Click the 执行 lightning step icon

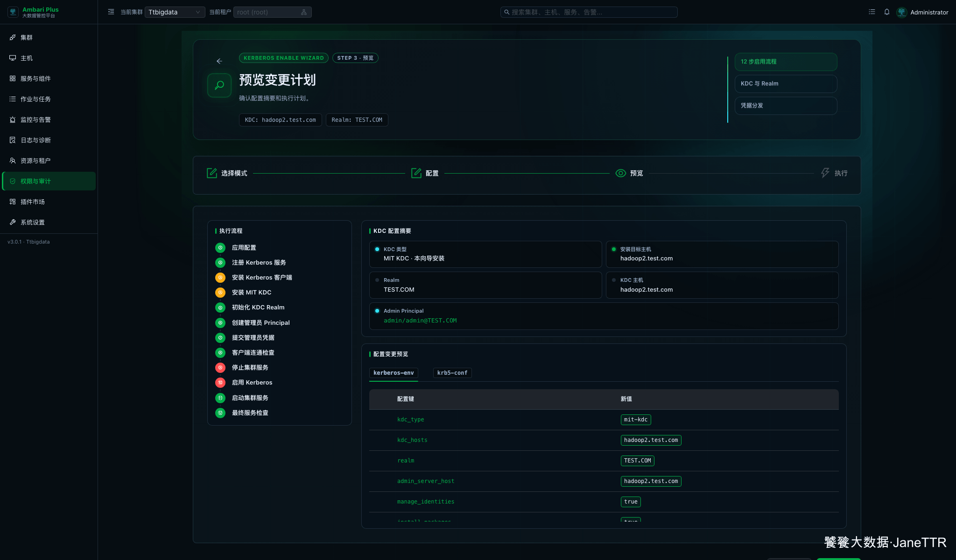[825, 173]
